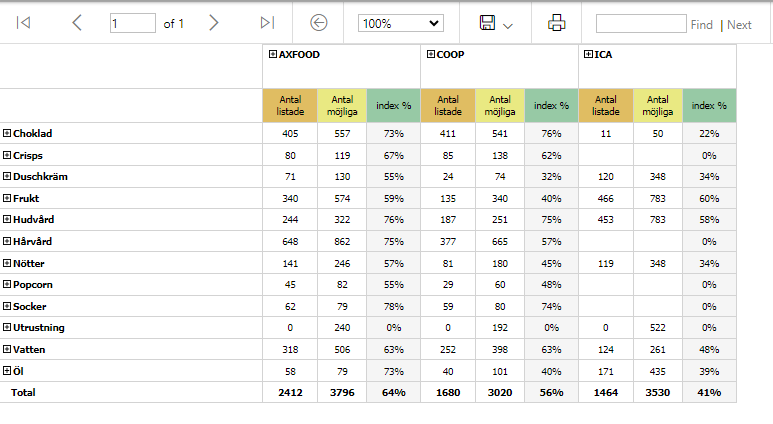Select Crisps COOP possible value 138
Image resolution: width=773 pixels, height=424 pixels.
tap(500, 155)
